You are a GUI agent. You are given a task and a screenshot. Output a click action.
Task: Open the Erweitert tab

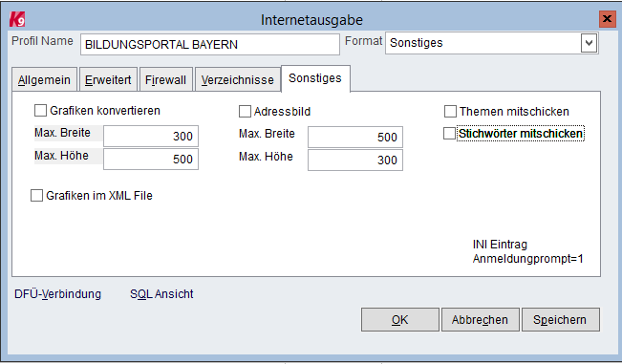[108, 79]
